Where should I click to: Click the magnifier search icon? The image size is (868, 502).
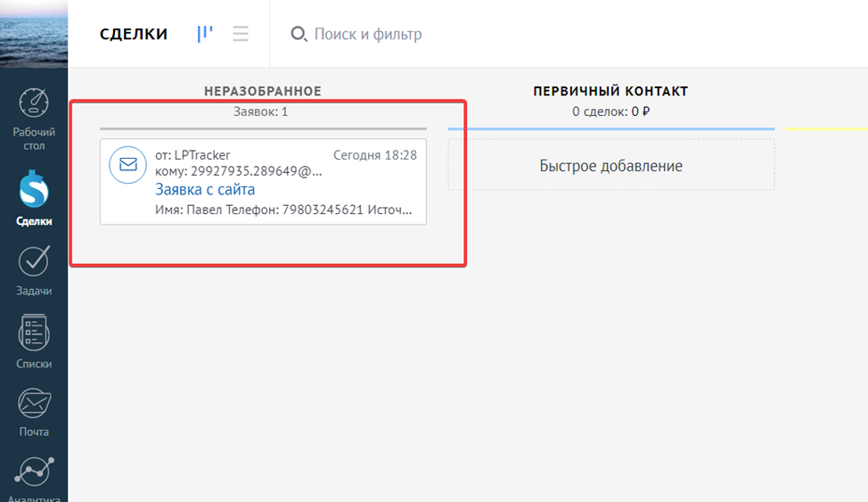pyautogui.click(x=299, y=34)
